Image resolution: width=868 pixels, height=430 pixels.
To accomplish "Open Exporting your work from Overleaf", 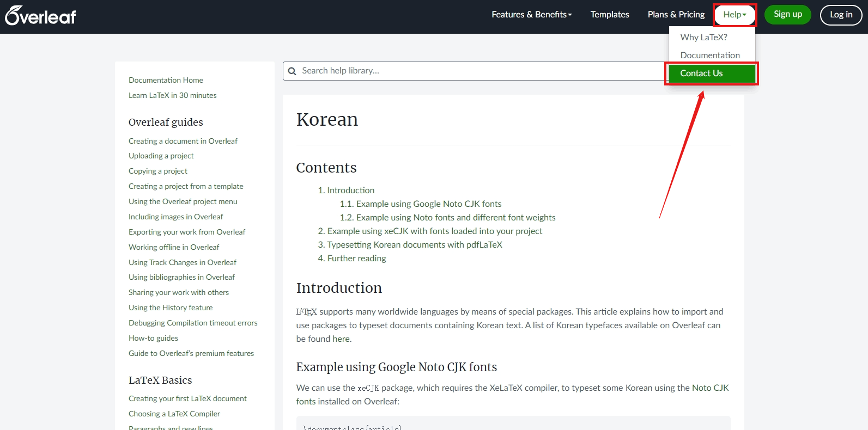I will tap(187, 232).
